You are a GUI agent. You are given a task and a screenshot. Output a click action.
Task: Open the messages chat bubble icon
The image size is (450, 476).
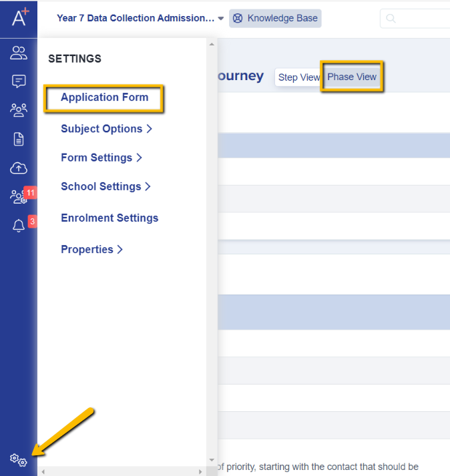coord(19,81)
